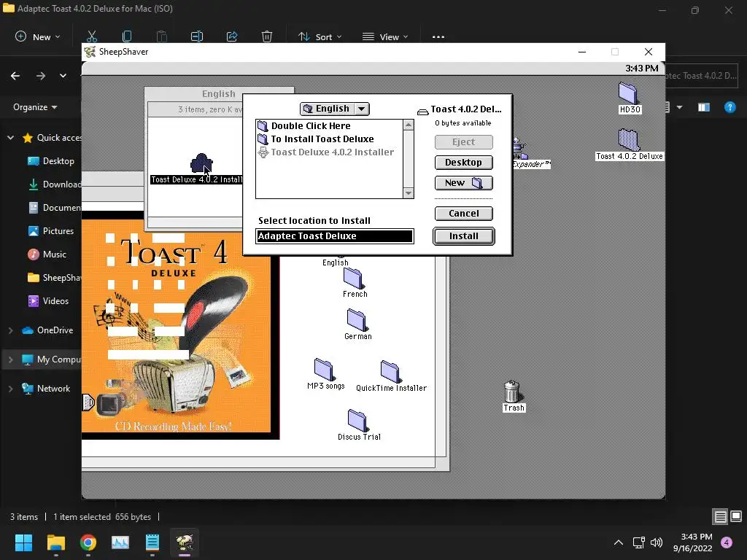Select the Discus Trial folder icon
The width and height of the screenshot is (747, 560).
[x=357, y=421]
